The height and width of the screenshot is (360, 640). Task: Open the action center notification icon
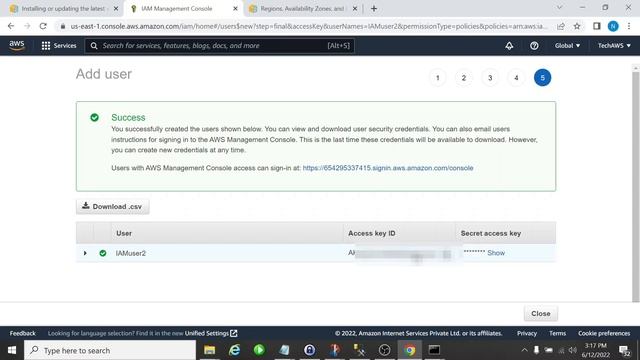tap(624, 350)
